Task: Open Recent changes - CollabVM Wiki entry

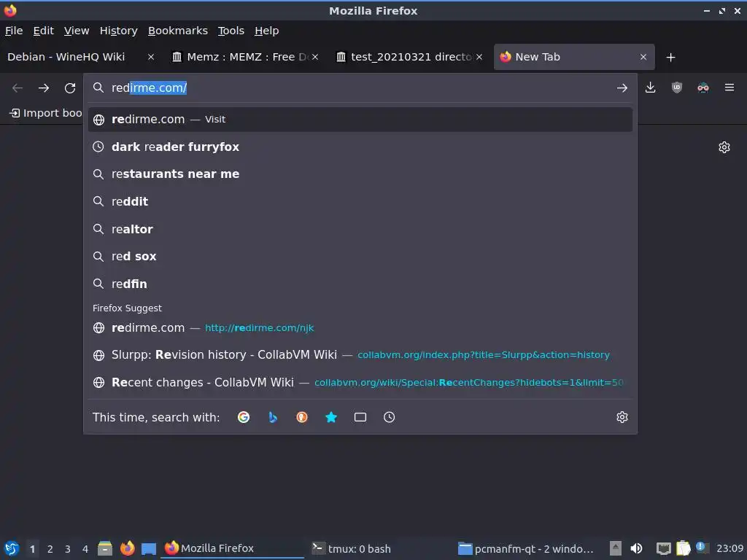Action: click(360, 382)
